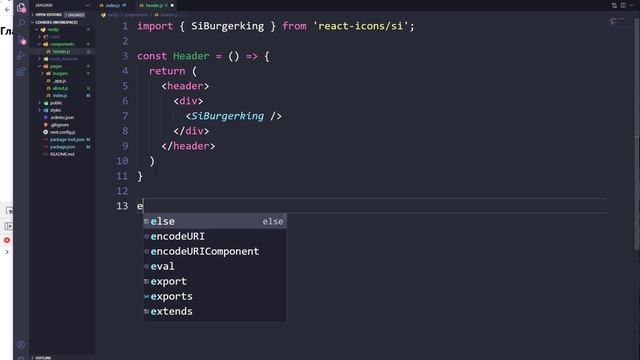Select the 'else' autocomplete suggestion
The image size is (640, 360).
(x=215, y=221)
